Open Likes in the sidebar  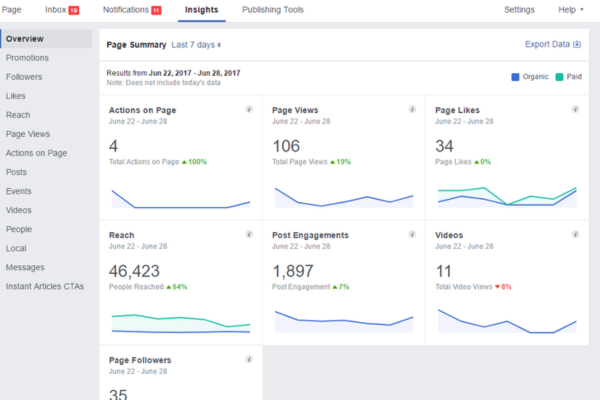pyautogui.click(x=16, y=96)
